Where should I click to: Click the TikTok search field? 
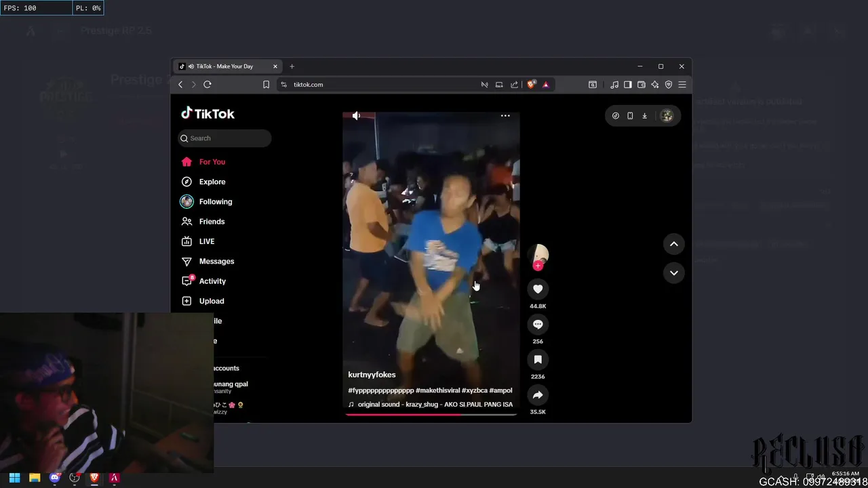[224, 138]
